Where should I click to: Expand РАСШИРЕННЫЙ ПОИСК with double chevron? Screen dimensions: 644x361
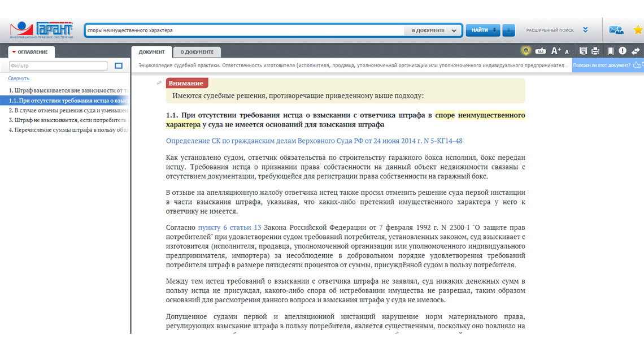585,30
